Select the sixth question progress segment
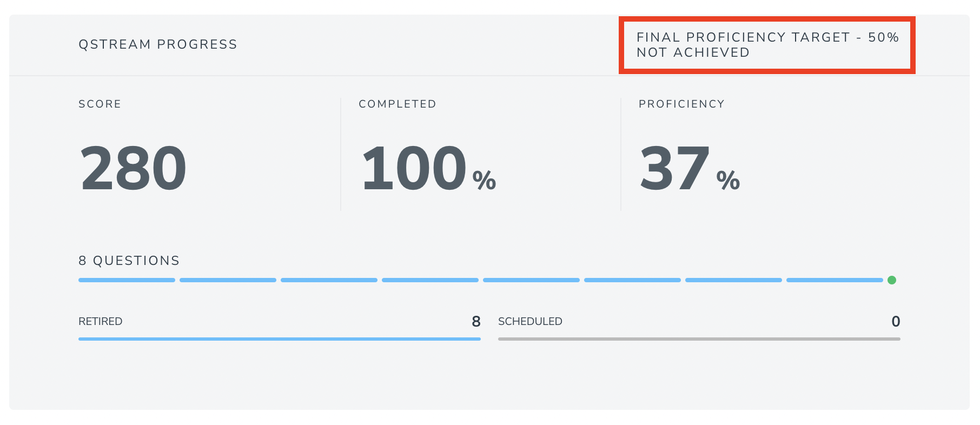The width and height of the screenshot is (980, 425). pyautogui.click(x=632, y=280)
